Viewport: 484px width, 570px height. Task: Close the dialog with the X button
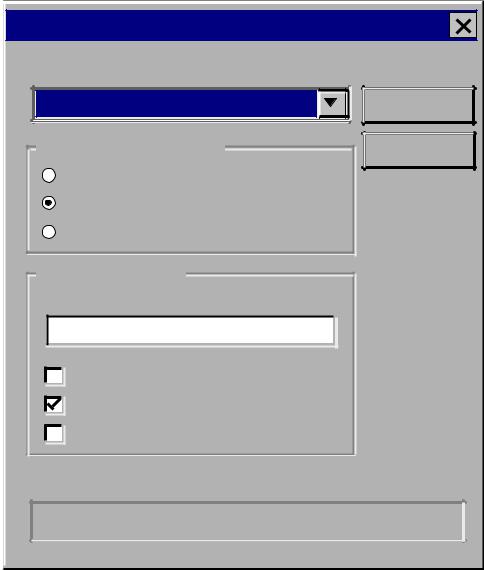pos(463,26)
